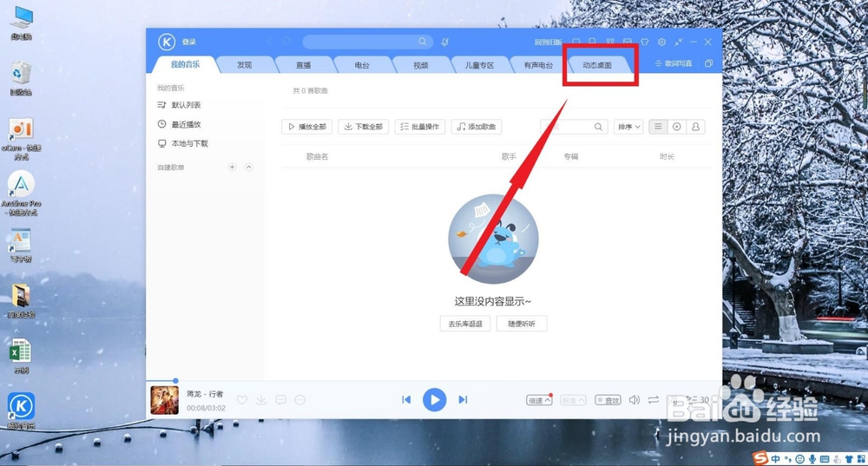Click the 下载全部 button
Viewport: 868px width, 466px height.
[x=364, y=127]
